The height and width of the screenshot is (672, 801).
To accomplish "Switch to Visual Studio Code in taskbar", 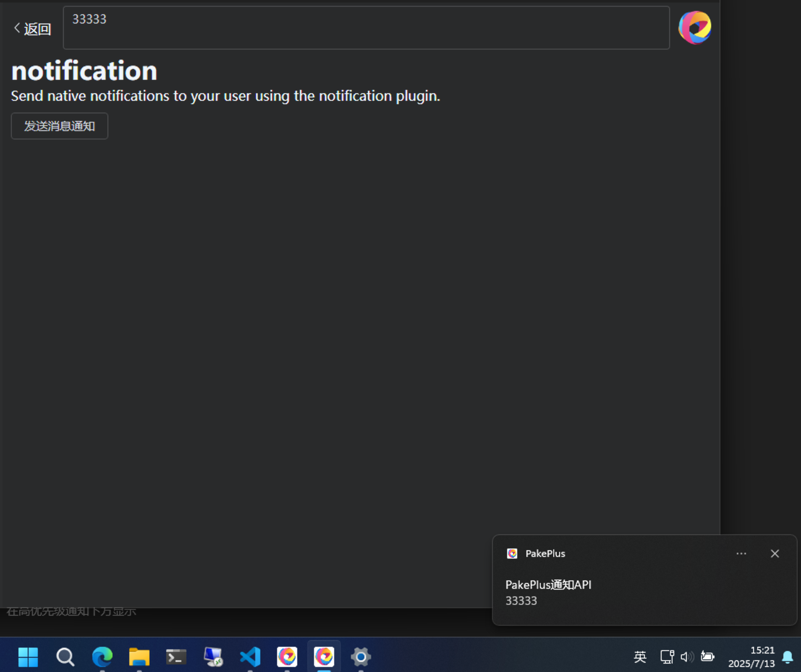I will [250, 657].
